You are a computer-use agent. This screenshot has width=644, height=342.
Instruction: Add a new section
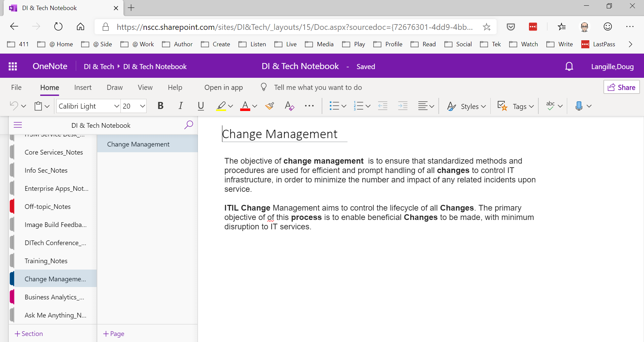click(29, 334)
